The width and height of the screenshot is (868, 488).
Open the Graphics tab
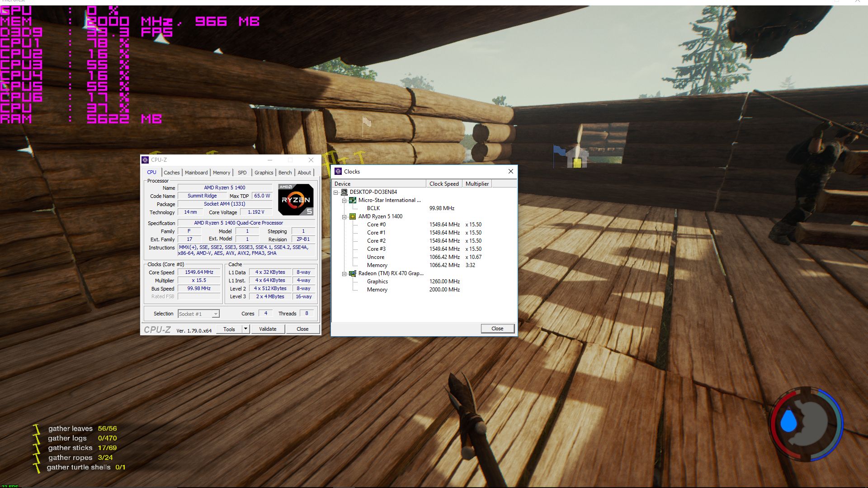point(264,173)
